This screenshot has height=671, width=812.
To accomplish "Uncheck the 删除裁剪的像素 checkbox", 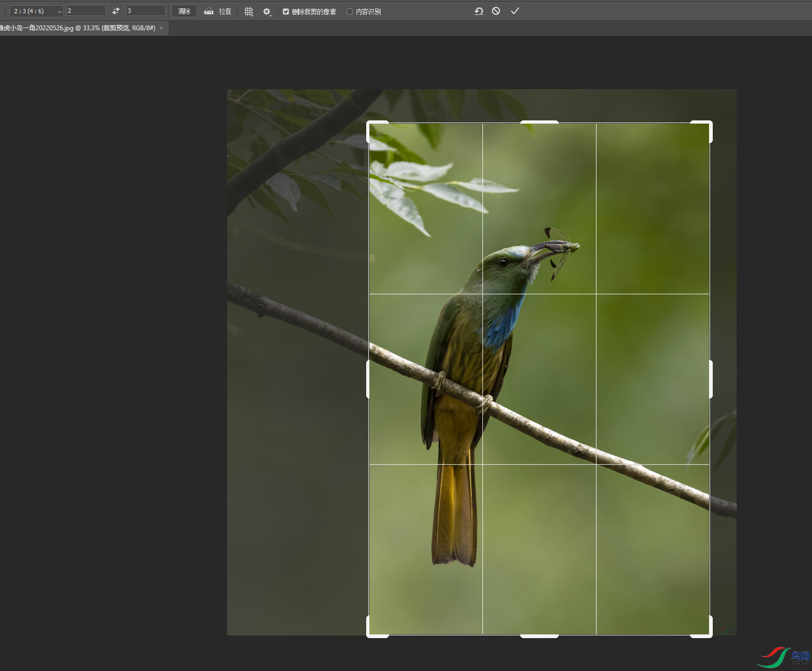I will point(286,12).
